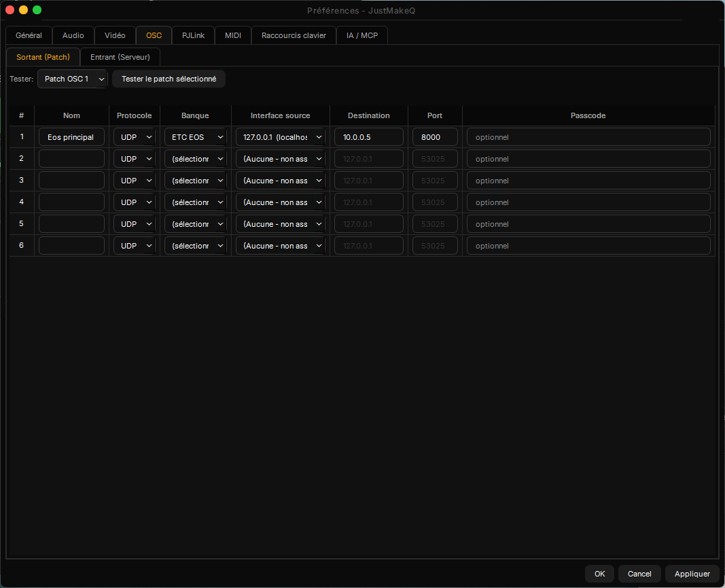725x588 pixels.
Task: Open row 6 Protocole UDP dropdown
Action: (134, 246)
